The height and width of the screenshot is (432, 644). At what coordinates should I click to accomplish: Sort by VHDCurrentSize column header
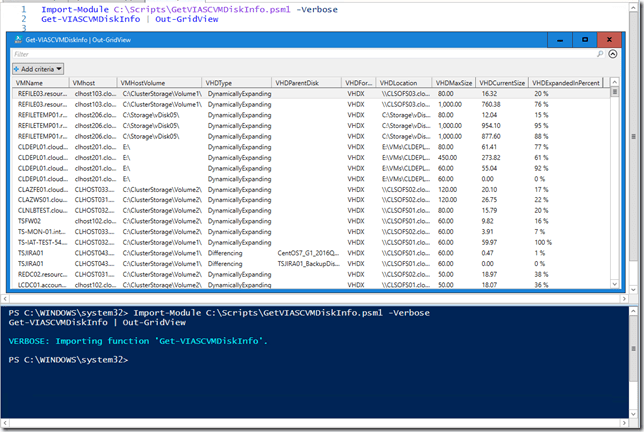(x=502, y=82)
